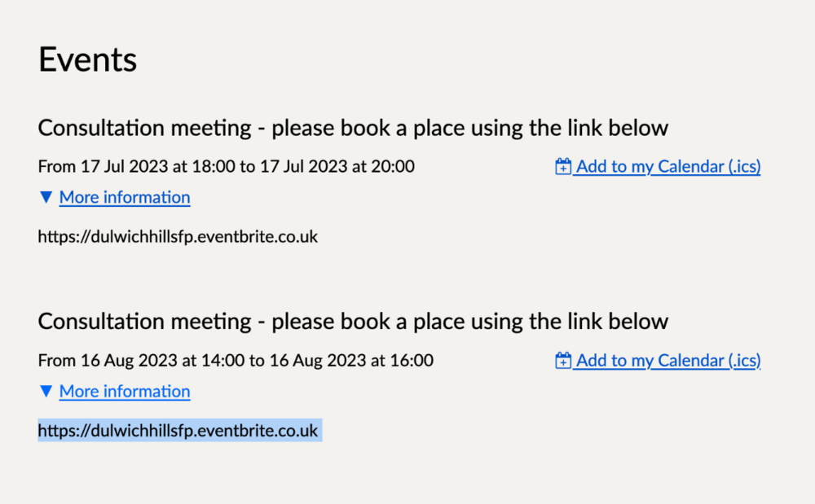The width and height of the screenshot is (815, 504).
Task: Collapse the More information section for the August event
Action: pyautogui.click(x=124, y=391)
